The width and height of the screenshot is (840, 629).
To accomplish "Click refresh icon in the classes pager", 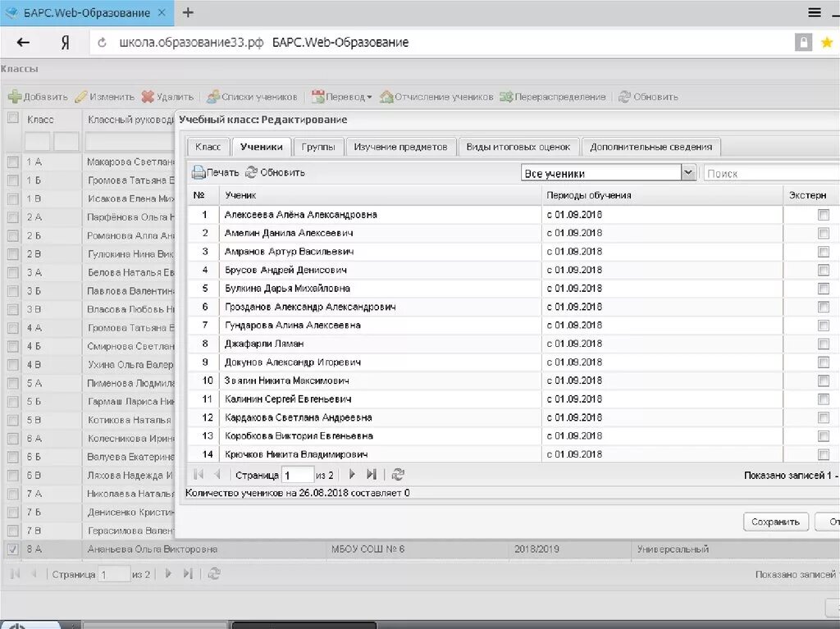I will coord(214,574).
